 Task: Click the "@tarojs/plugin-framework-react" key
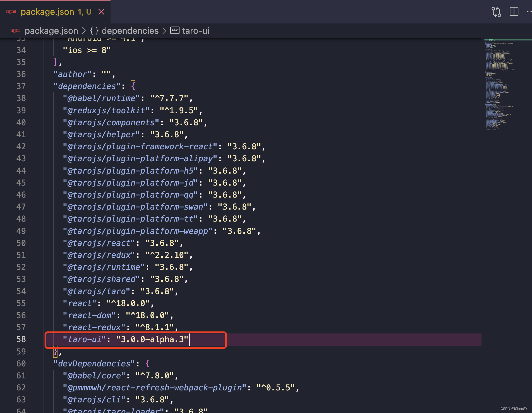140,147
